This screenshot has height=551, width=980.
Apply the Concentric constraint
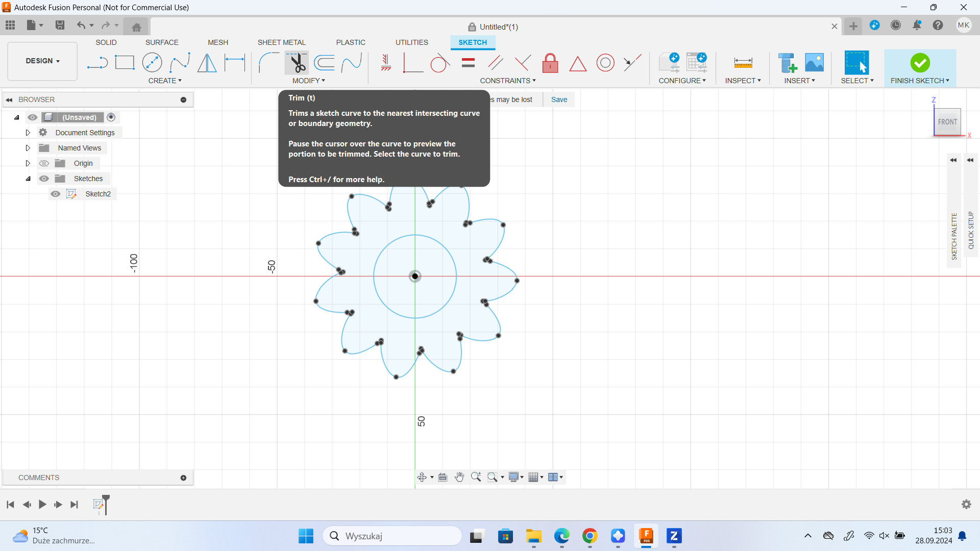click(x=605, y=63)
